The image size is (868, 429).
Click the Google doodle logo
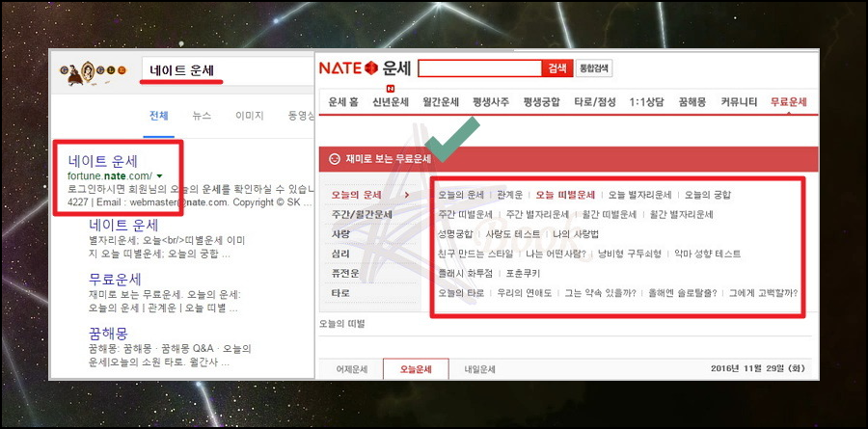point(93,72)
